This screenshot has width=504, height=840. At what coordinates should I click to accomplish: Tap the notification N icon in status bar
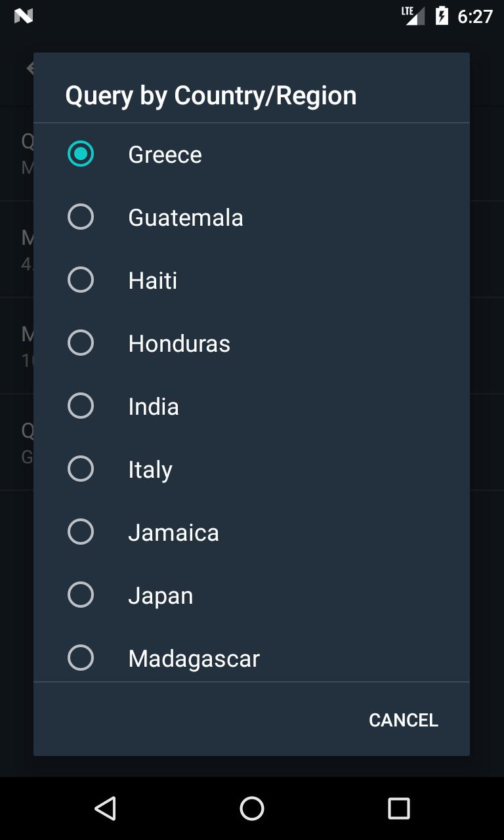point(24,16)
